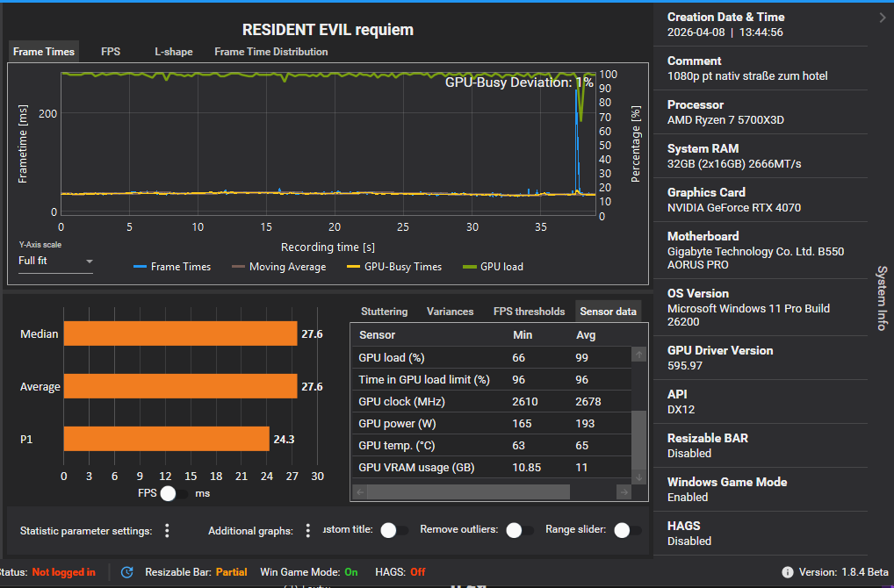894x588 pixels.
Task: Click Motherboard value B550 AORUS PRO
Action: coord(755,258)
